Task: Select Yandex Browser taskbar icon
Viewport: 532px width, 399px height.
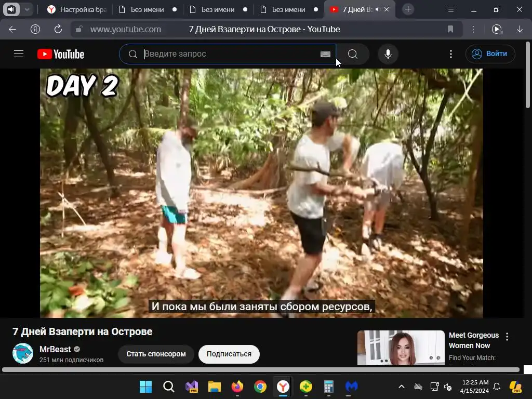Action: tap(283, 387)
